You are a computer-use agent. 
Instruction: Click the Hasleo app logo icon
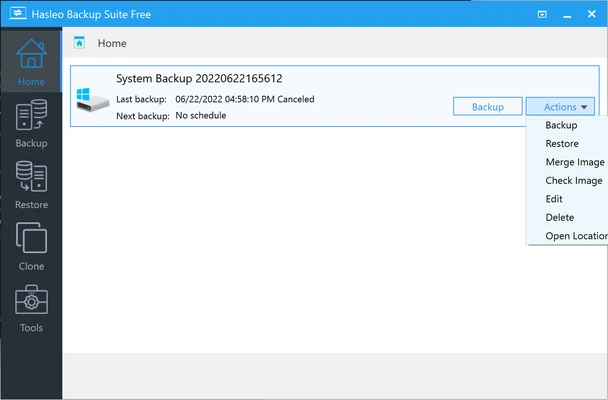point(18,14)
